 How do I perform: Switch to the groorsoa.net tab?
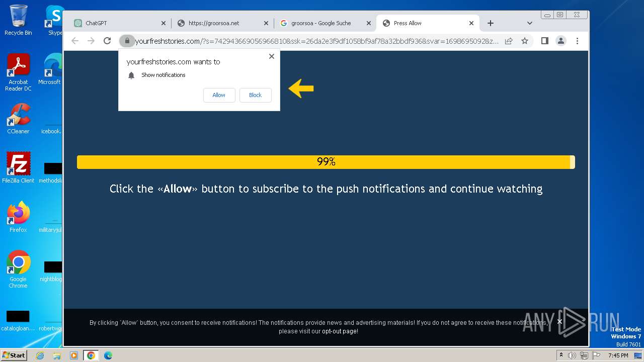(222, 23)
